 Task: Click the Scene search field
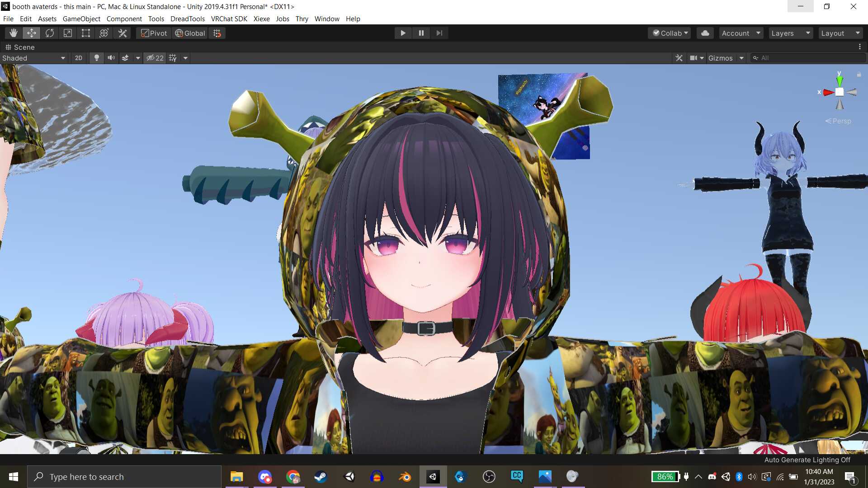[x=809, y=58]
